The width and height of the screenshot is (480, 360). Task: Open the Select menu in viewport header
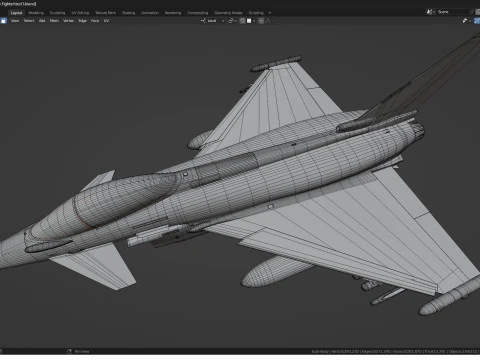29,21
